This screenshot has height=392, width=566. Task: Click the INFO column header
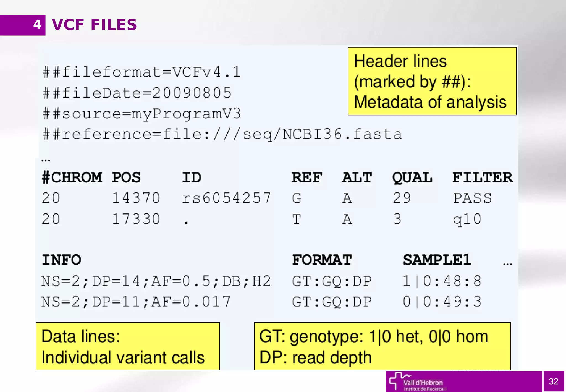tap(61, 260)
